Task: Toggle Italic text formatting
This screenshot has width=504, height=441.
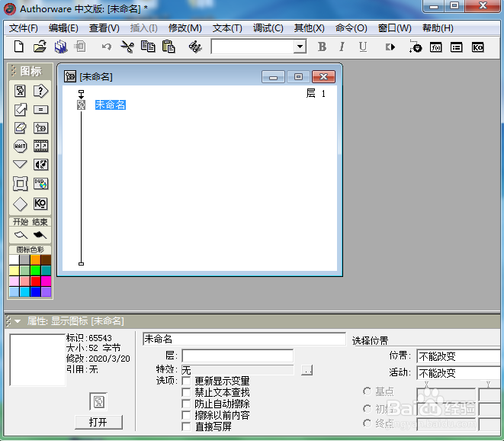Action: pos(342,47)
